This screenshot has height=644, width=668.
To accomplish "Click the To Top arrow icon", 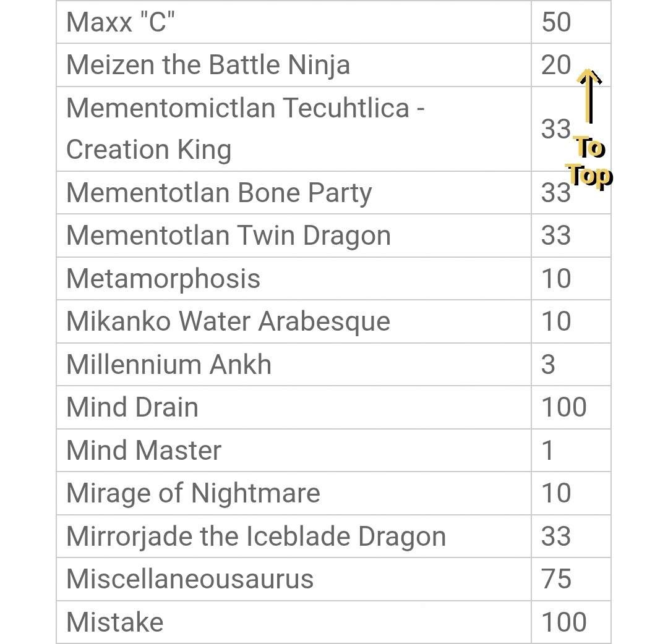I will (589, 96).
